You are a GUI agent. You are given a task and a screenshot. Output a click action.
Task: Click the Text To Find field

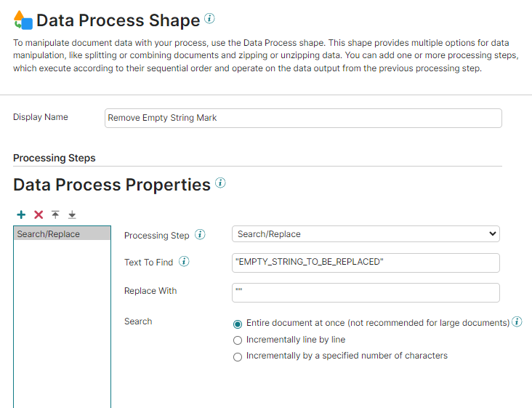pyautogui.click(x=366, y=262)
